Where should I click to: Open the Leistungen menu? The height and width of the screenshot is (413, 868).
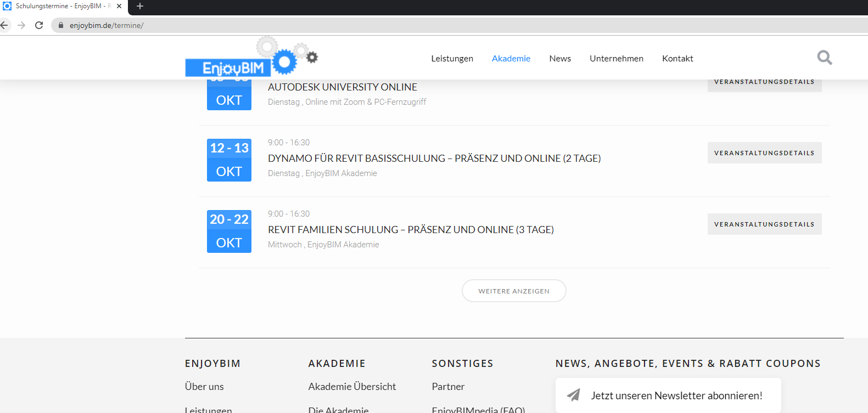(452, 59)
